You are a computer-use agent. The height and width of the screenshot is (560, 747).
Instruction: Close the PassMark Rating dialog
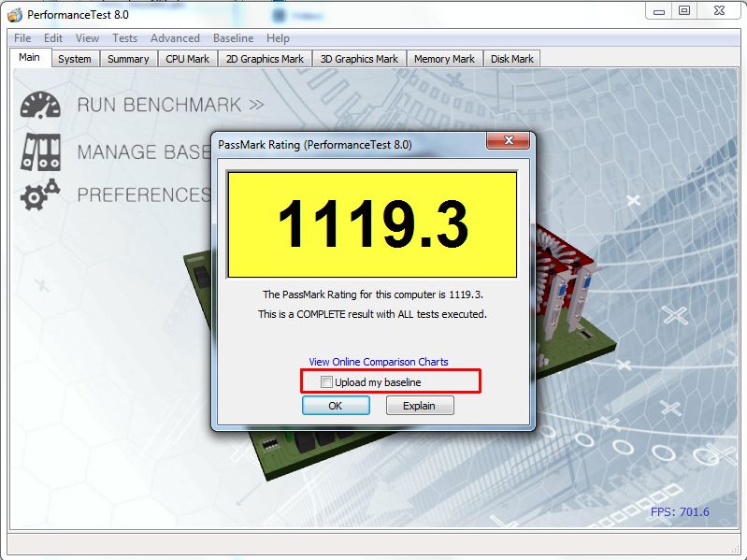(509, 140)
